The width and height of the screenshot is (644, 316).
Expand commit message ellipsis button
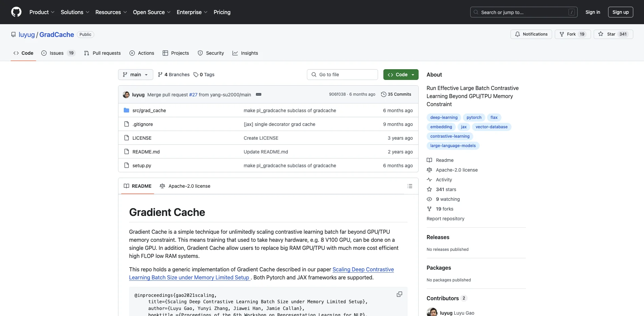click(259, 95)
